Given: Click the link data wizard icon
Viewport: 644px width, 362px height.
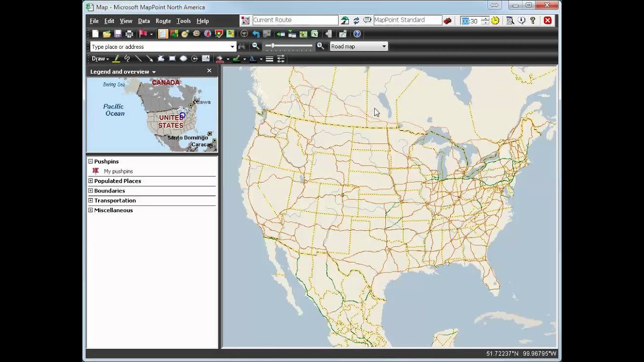Looking at the screenshot, I should [x=292, y=34].
